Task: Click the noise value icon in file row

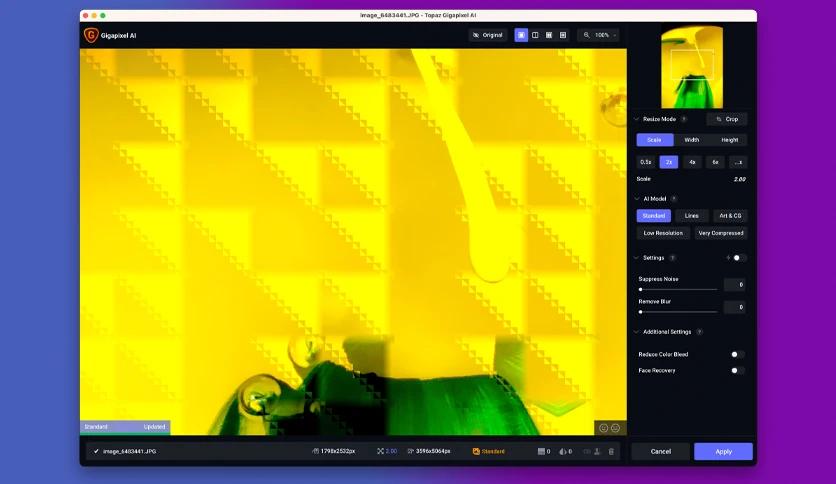Action: (x=541, y=451)
